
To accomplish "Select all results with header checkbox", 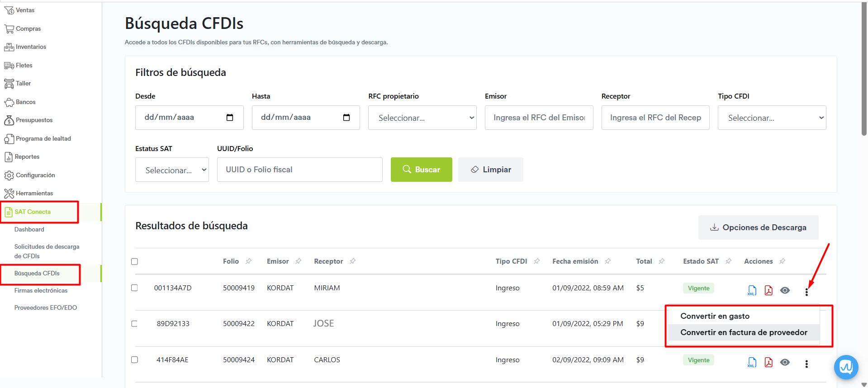I will pos(134,261).
